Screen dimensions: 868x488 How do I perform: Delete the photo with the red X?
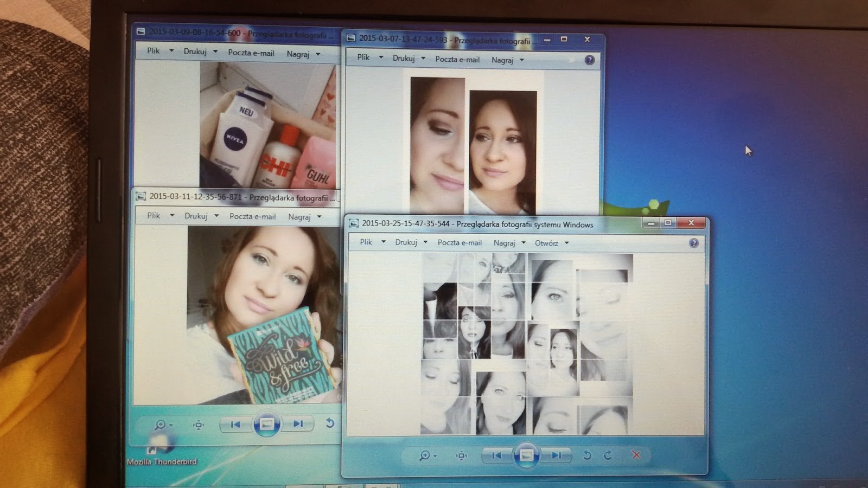click(636, 455)
